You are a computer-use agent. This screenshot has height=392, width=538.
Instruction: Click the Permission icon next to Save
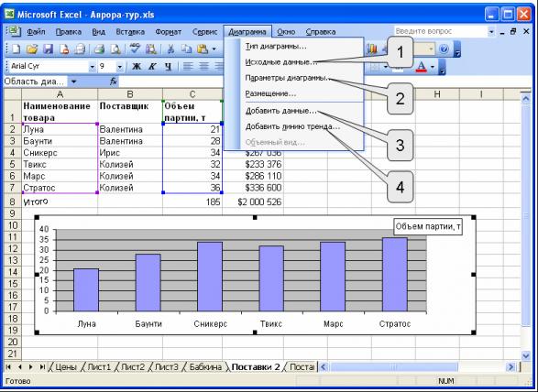coord(64,49)
